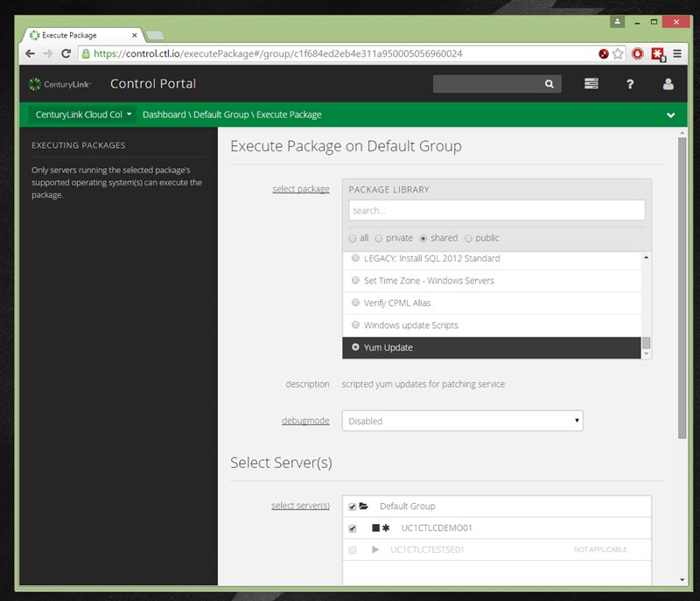700x601 pixels.
Task: Click the 'debugmode' label link
Action: [305, 420]
